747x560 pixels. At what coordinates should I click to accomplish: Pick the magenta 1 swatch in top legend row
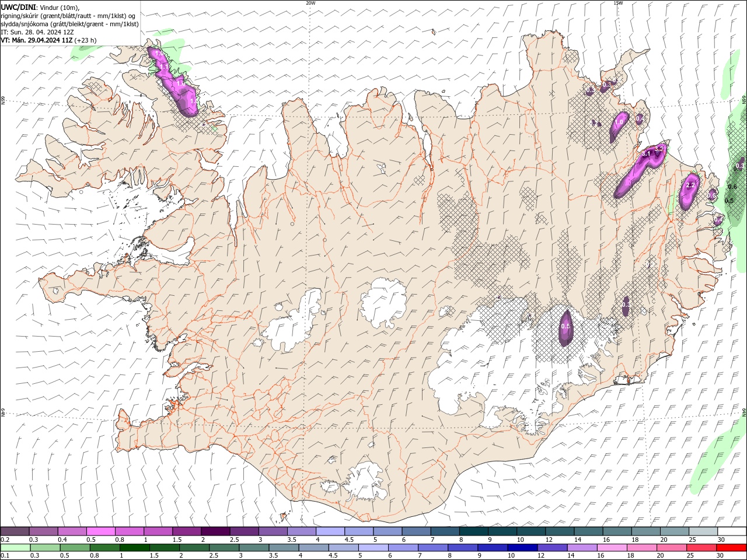point(158,531)
